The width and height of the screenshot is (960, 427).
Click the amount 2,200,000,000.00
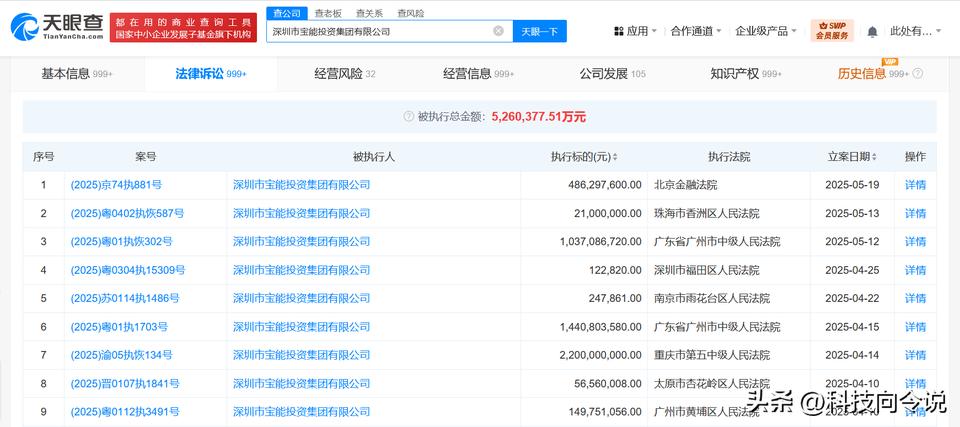[601, 355]
